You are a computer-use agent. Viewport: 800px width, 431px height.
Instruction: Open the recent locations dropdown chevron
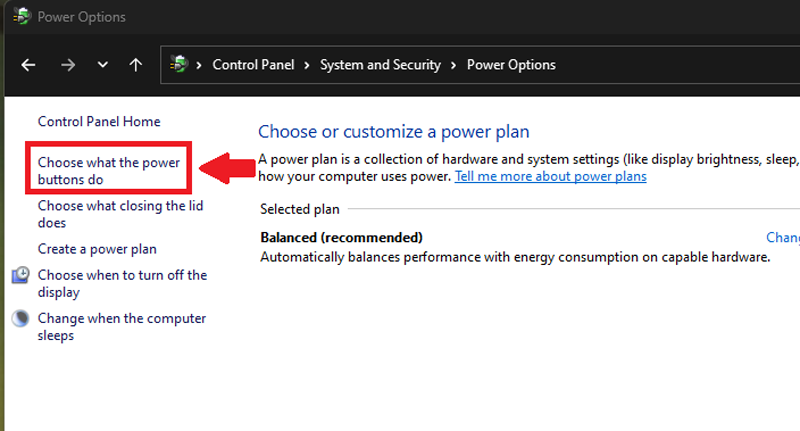point(102,65)
